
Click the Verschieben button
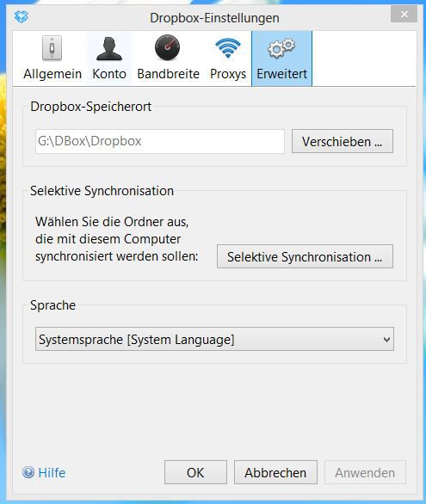click(342, 141)
